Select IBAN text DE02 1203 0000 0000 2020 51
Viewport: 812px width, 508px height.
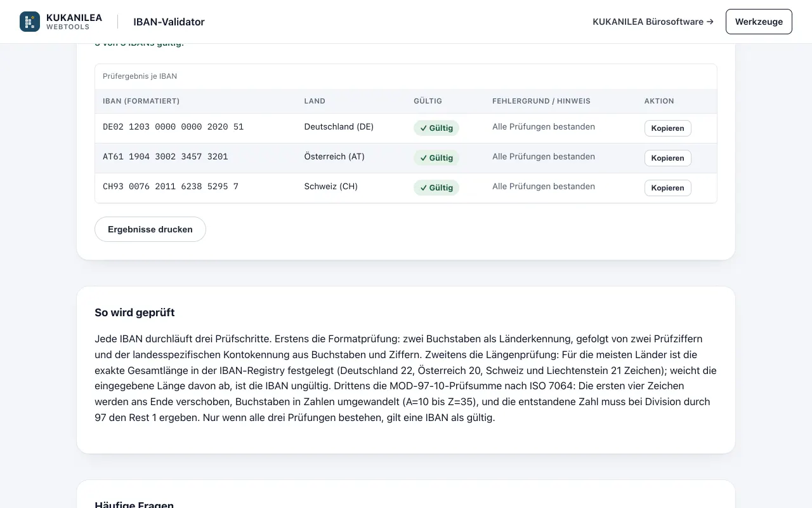(173, 127)
